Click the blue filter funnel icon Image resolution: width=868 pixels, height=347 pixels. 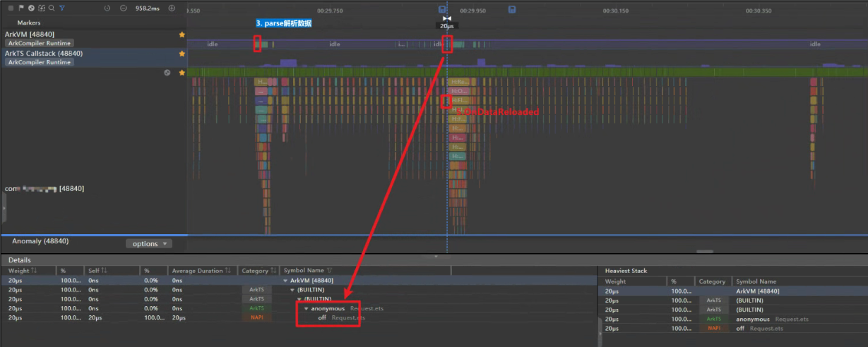coord(62,8)
